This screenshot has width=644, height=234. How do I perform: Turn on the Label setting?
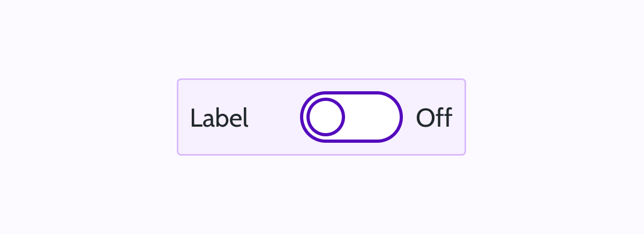point(351,117)
